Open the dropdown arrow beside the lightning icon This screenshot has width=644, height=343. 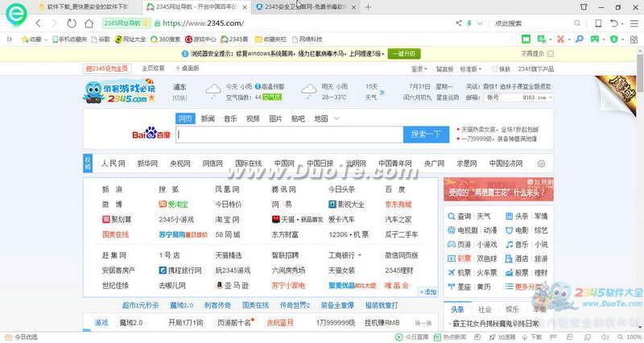(480, 23)
